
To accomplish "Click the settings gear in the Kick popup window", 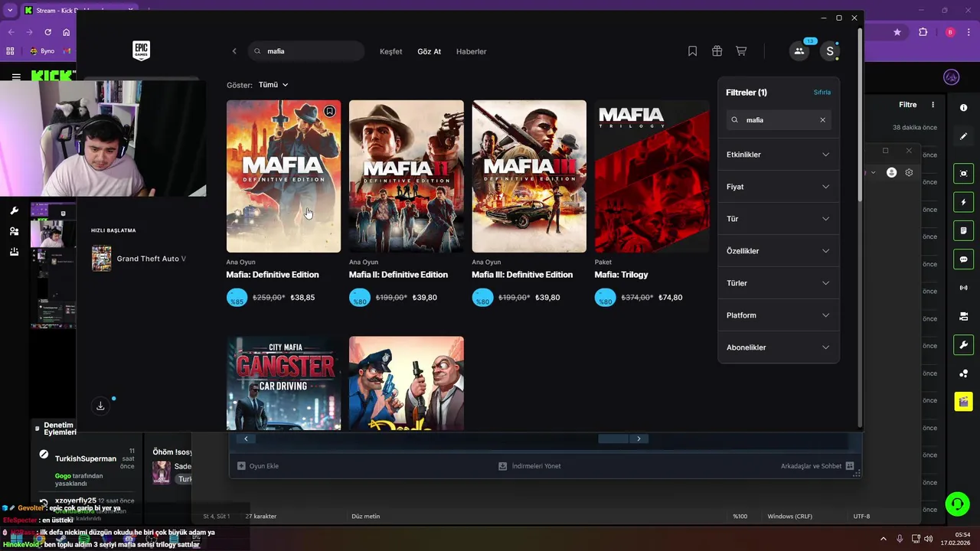I will pyautogui.click(x=909, y=173).
